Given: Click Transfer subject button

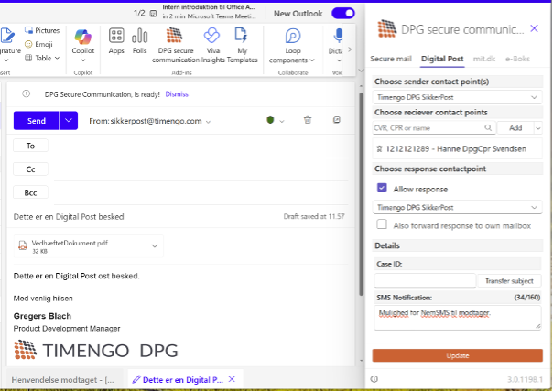Looking at the screenshot, I should 509,281.
